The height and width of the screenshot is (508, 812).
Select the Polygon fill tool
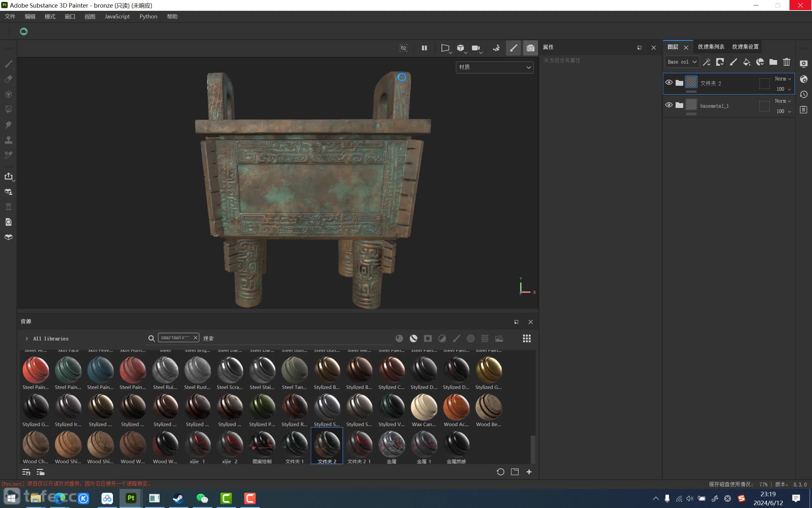[9, 109]
